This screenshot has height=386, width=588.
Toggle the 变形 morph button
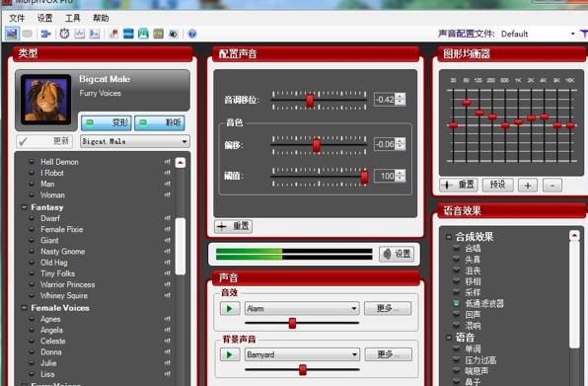[107, 122]
